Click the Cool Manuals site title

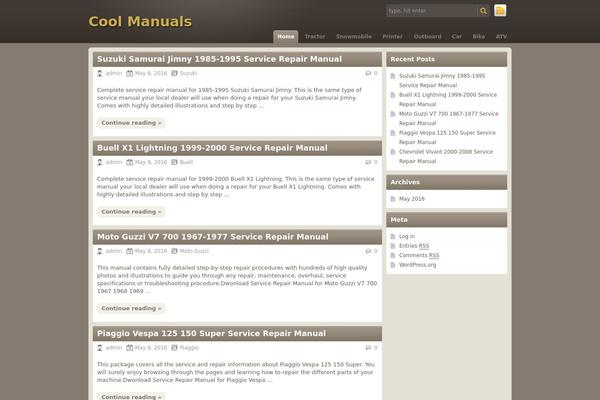[x=140, y=21]
